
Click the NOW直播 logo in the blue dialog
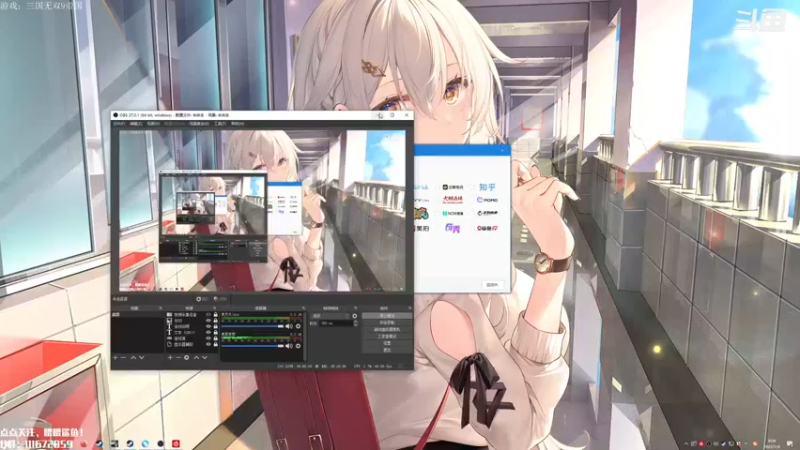point(453,213)
